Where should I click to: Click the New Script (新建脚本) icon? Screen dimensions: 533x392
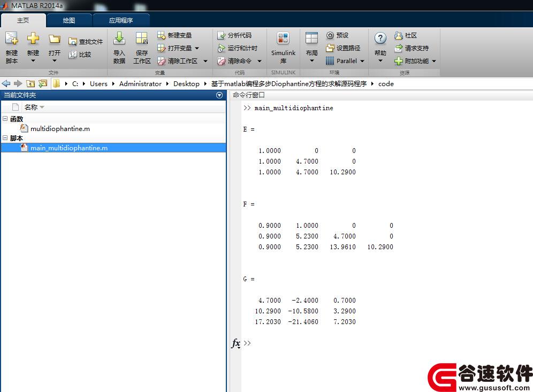click(12, 39)
